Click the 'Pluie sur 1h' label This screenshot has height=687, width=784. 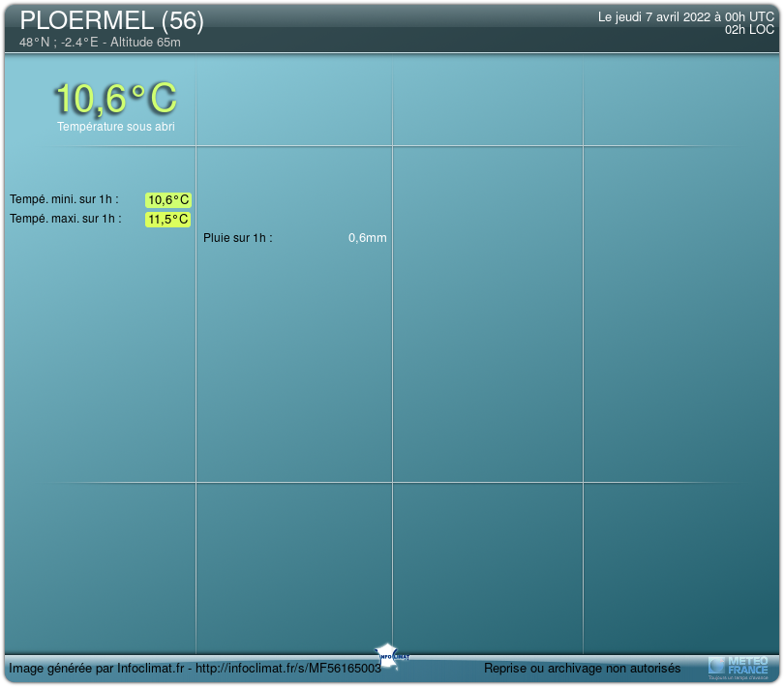pyautogui.click(x=238, y=238)
